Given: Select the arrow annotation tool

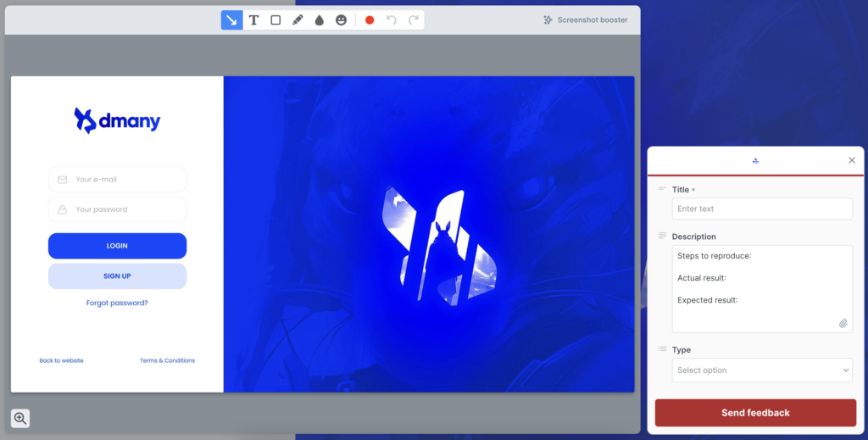Looking at the screenshot, I should [231, 20].
